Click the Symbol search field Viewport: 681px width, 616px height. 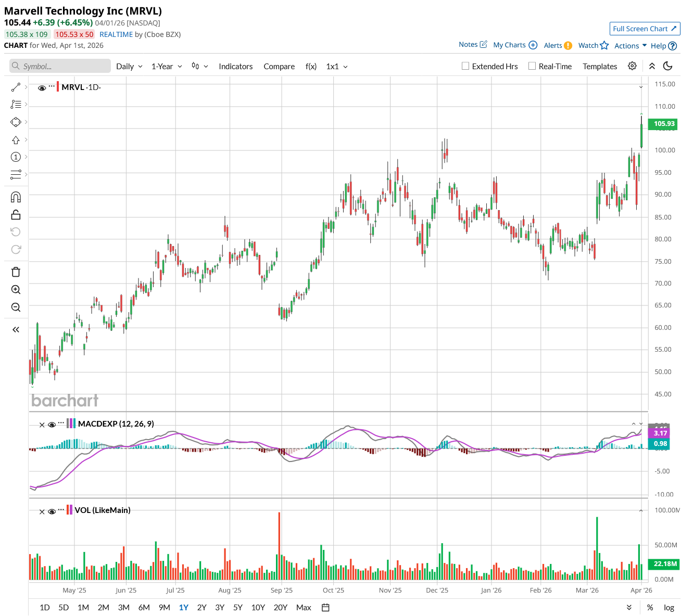point(60,66)
